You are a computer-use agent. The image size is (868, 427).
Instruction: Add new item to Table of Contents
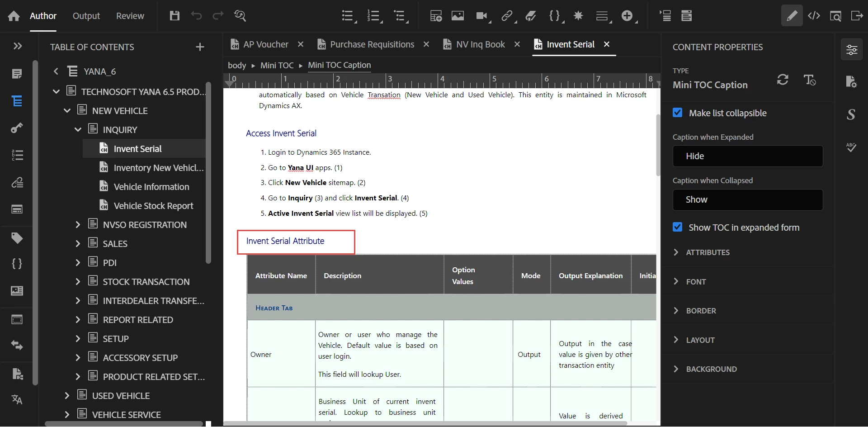pos(200,47)
